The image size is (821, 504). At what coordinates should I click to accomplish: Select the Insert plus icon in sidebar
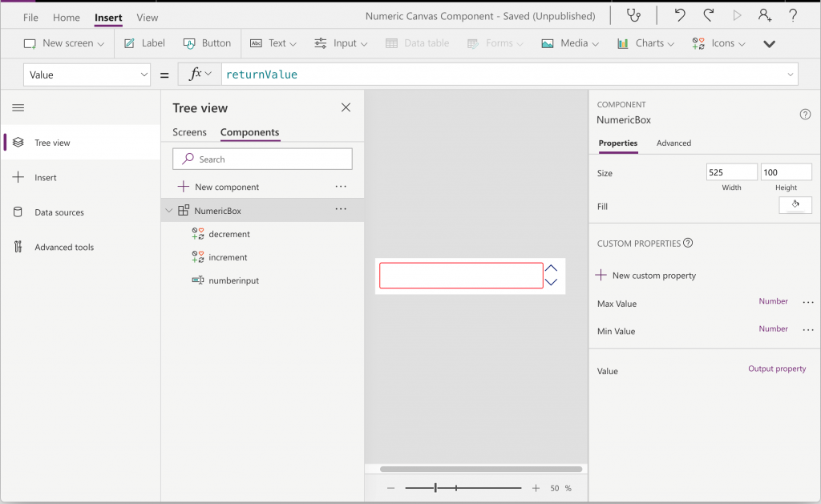click(17, 177)
